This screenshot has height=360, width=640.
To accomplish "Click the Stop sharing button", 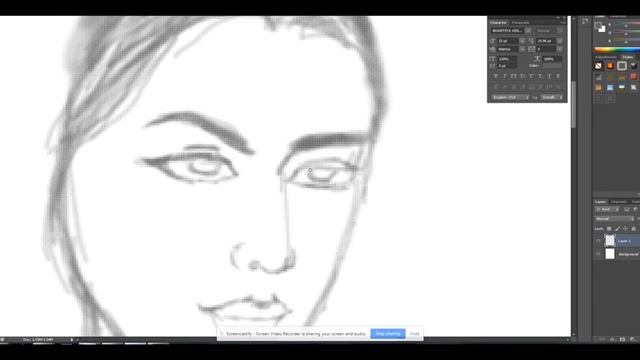I will point(388,334).
